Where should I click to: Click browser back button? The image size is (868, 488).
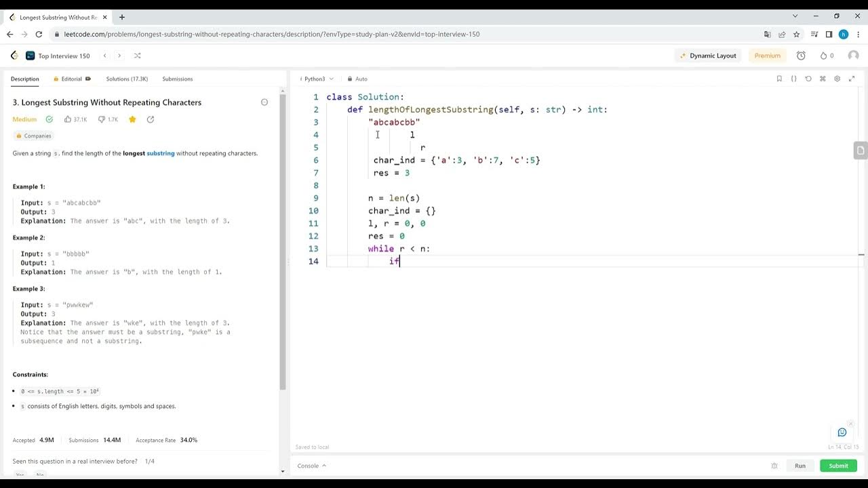click(x=9, y=34)
